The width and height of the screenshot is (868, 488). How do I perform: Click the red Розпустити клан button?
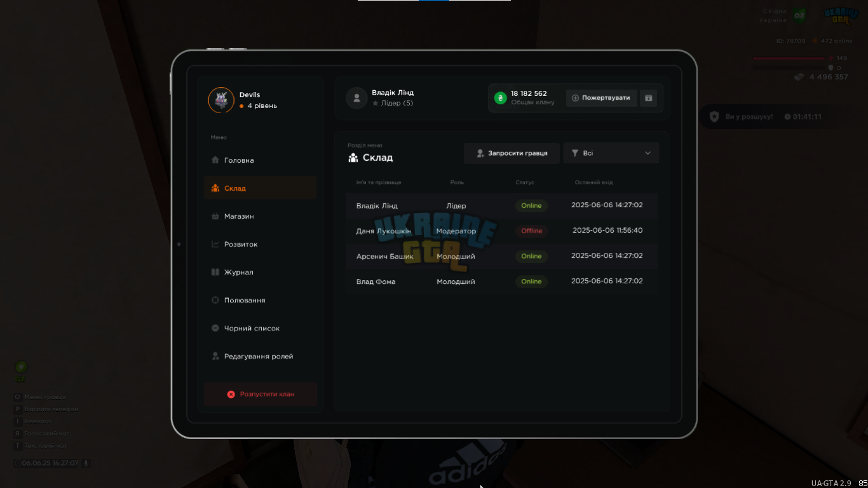261,394
